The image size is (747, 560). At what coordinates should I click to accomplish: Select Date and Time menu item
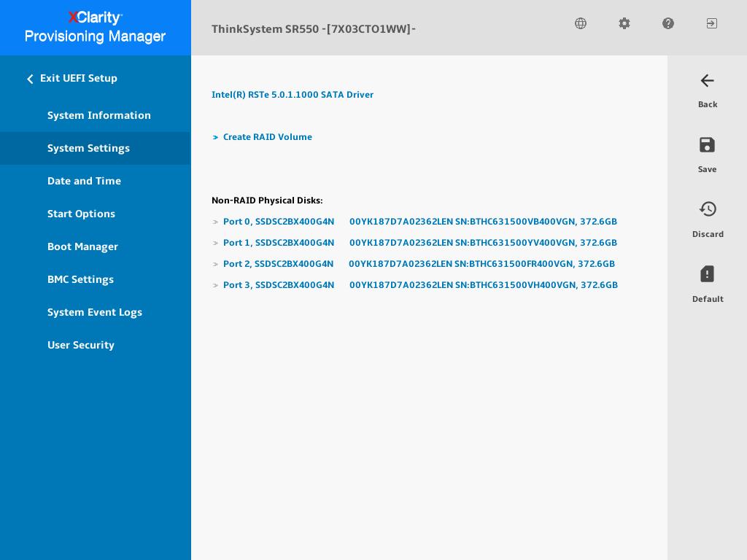(x=84, y=181)
